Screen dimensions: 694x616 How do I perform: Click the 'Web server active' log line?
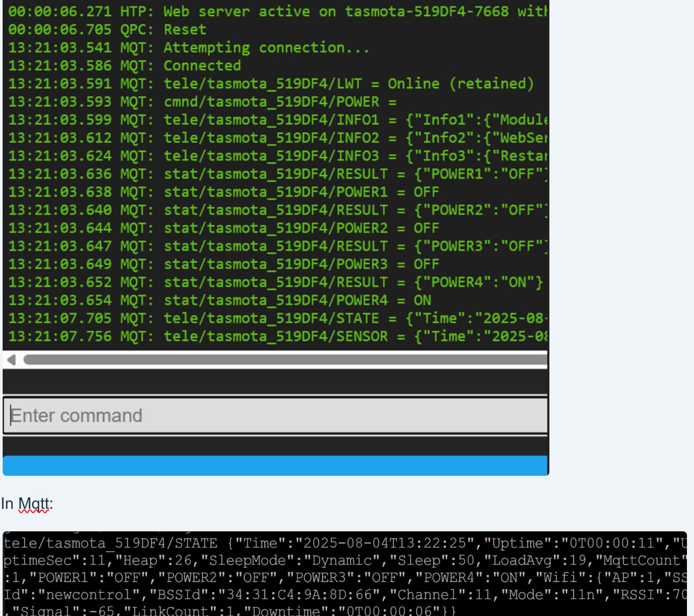277,11
